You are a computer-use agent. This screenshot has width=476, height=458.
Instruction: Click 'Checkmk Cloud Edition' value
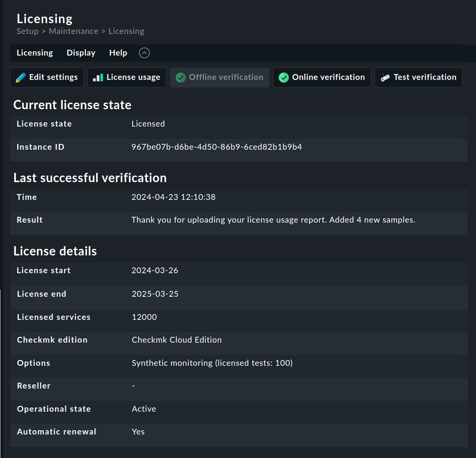tap(177, 340)
